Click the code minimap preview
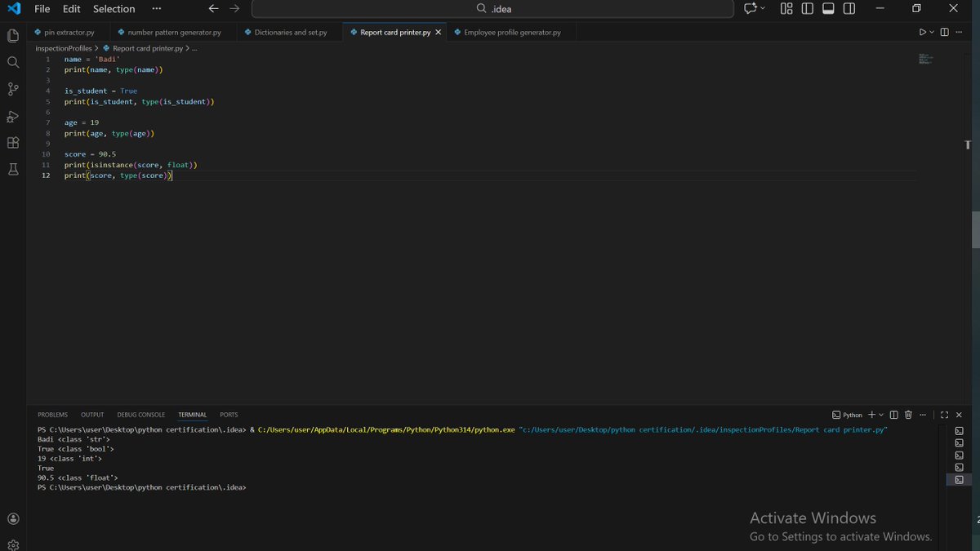This screenshot has height=551, width=980. 925,59
